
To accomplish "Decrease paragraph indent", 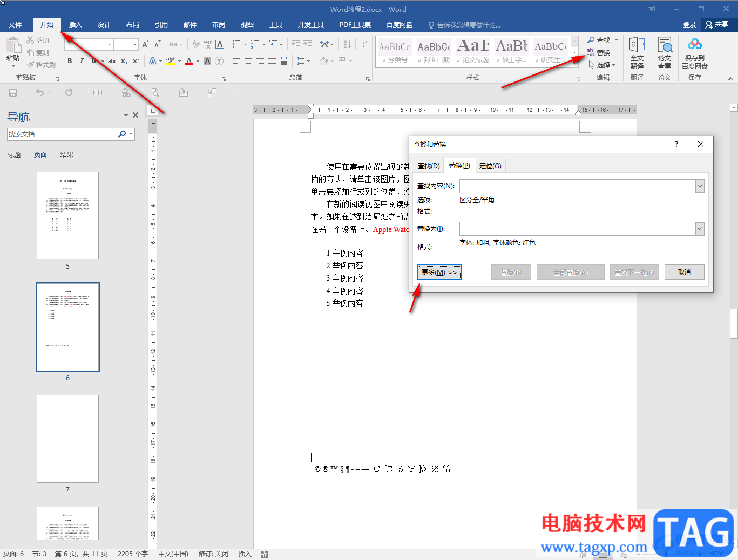I will tap(295, 45).
